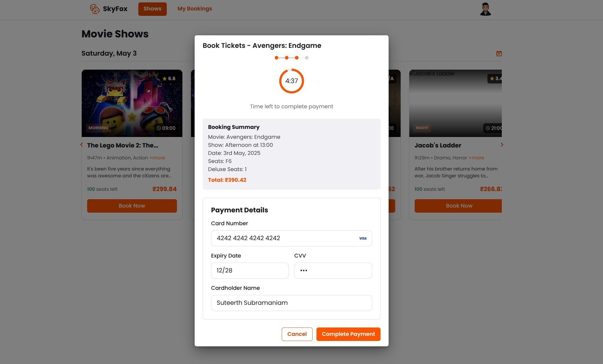Screen dimensions: 603x364
Task: Click Complete Payment button
Action: click(x=348, y=334)
